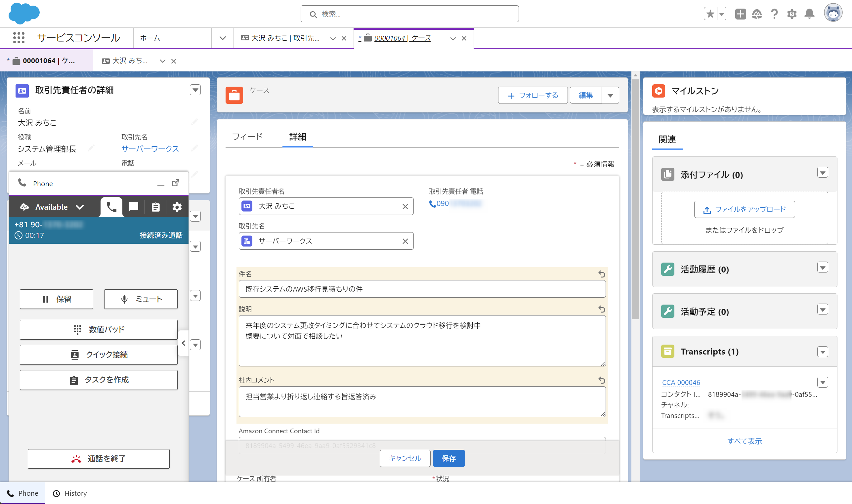Open softphone settings gear icon
The width and height of the screenshot is (852, 504).
click(177, 207)
